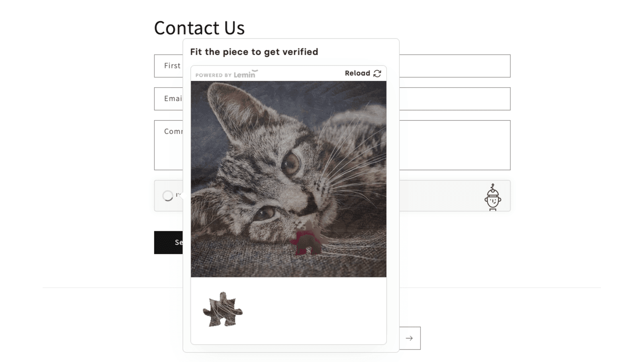This screenshot has width=644, height=362.
Task: Click the Email input field
Action: (169, 99)
